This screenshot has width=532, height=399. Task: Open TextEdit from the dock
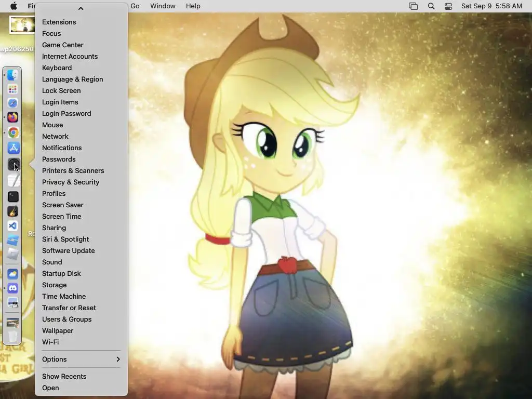point(14,180)
